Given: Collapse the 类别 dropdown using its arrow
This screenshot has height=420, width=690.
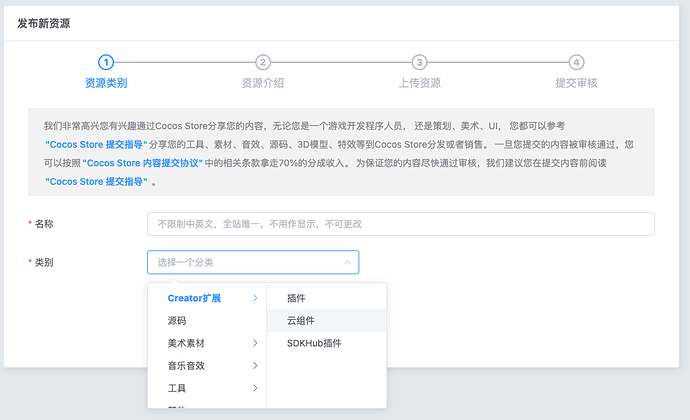Looking at the screenshot, I should coord(347,262).
